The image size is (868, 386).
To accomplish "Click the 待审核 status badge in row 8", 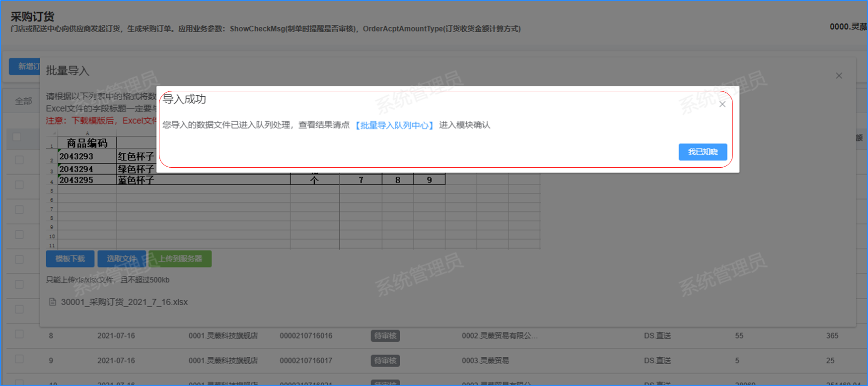I will (385, 336).
